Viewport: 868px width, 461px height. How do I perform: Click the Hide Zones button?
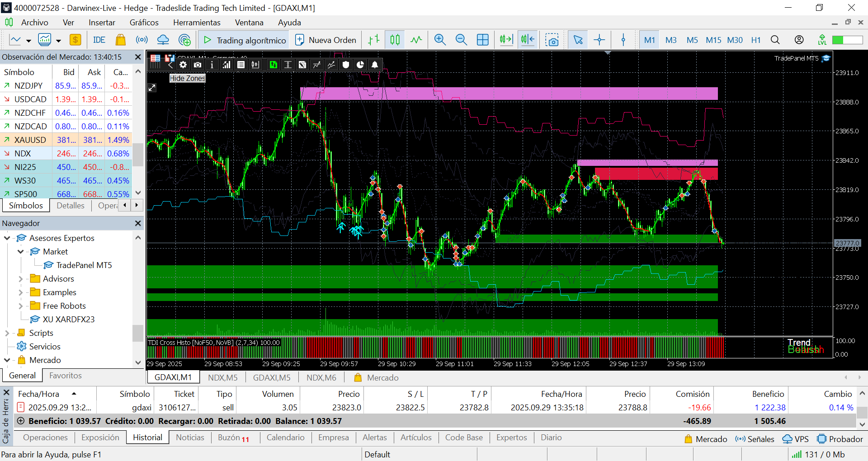pyautogui.click(x=187, y=78)
